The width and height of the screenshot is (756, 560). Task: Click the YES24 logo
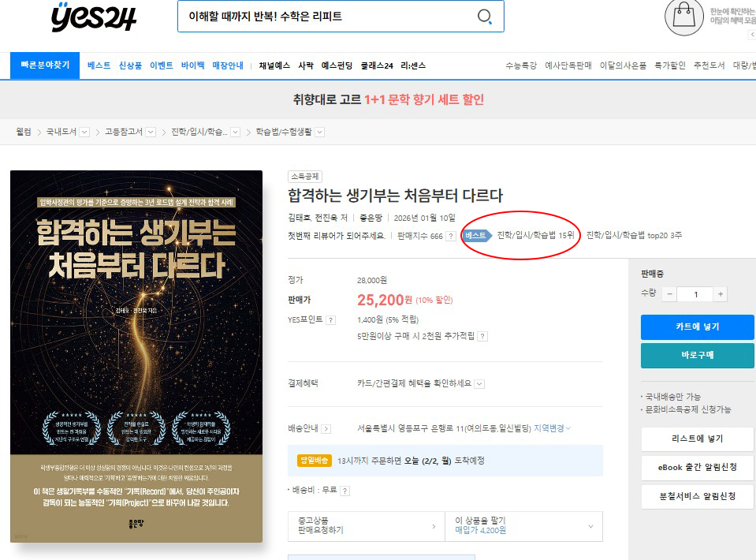click(x=92, y=17)
